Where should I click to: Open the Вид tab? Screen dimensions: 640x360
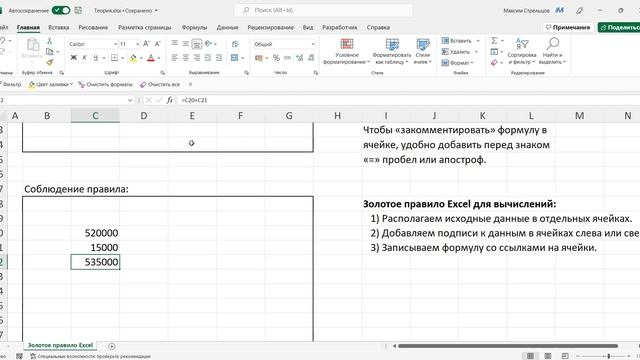(308, 27)
